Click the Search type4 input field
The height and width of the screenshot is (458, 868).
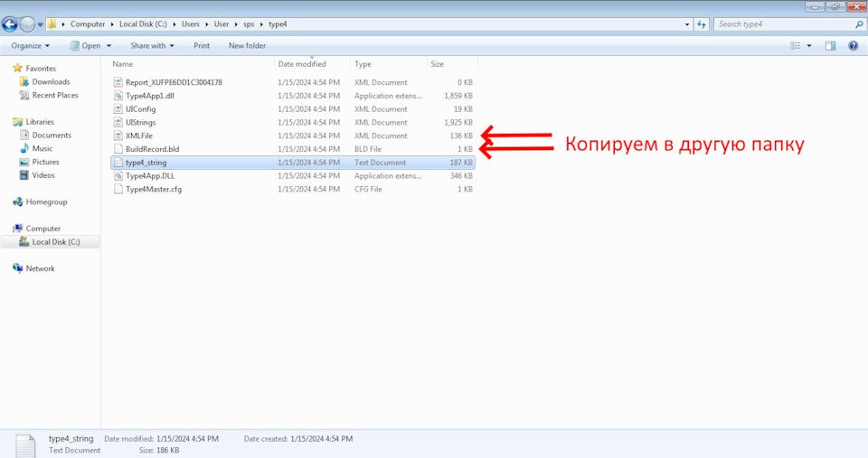783,24
